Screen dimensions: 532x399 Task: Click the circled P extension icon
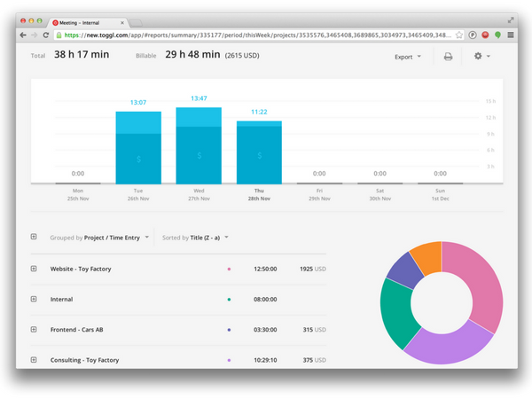click(x=473, y=35)
